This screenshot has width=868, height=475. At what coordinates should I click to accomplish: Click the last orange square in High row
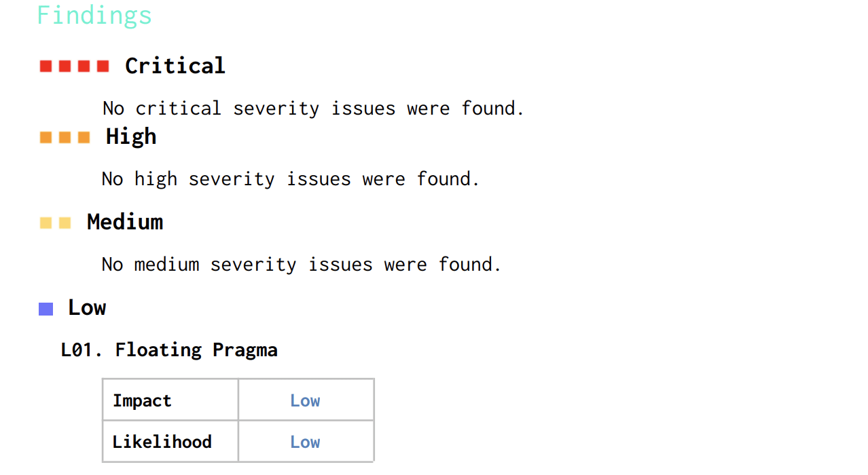coord(84,137)
